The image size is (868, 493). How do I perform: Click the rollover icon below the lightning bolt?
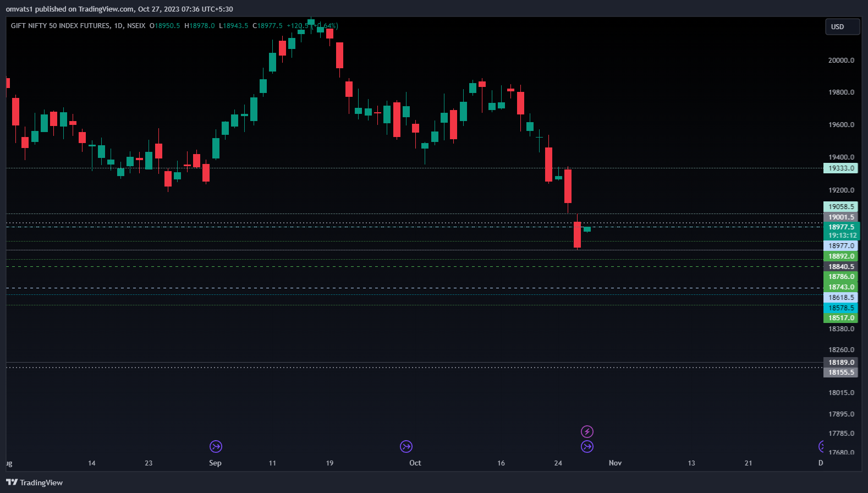tap(587, 446)
